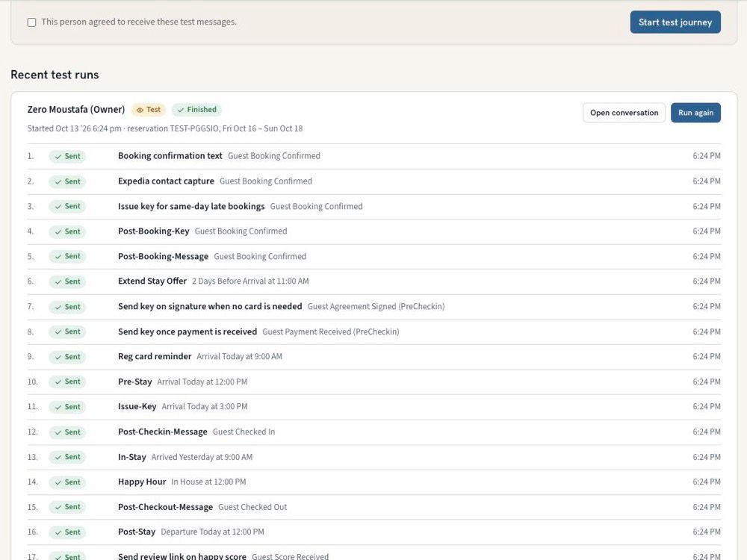Click Sent badge for Expedia contact capture
The height and width of the screenshot is (560, 747).
point(67,181)
